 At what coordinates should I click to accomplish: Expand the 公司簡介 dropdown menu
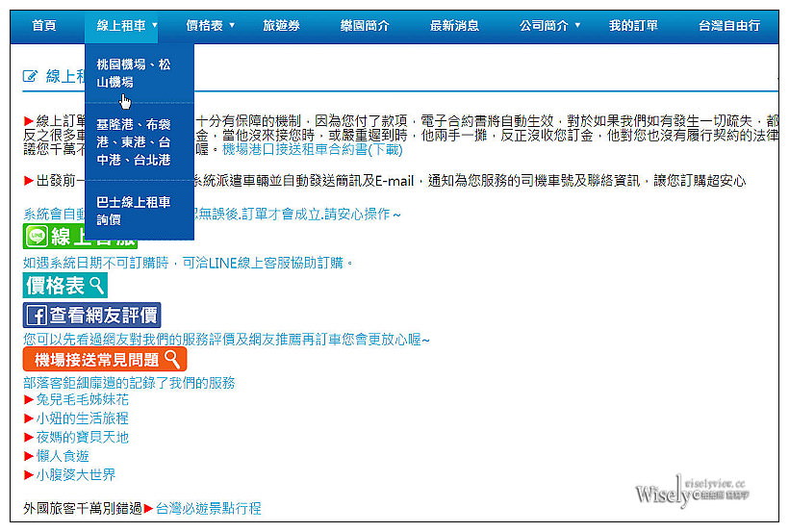pyautogui.click(x=550, y=26)
